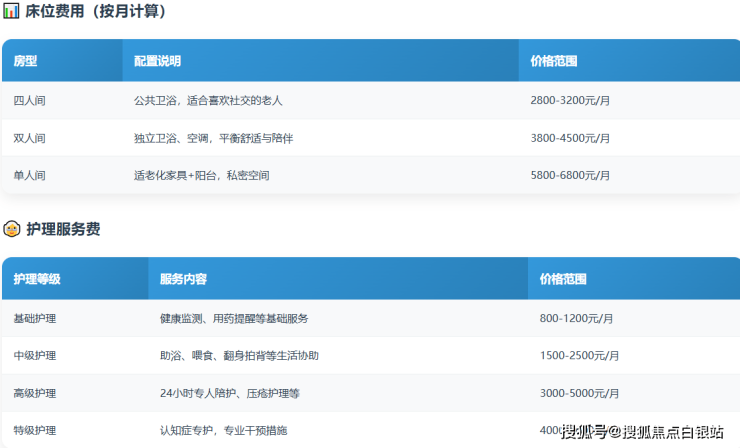The width and height of the screenshot is (740, 448).
Task: Click 价格范围 header in the nursing table
Action: [x=563, y=279]
